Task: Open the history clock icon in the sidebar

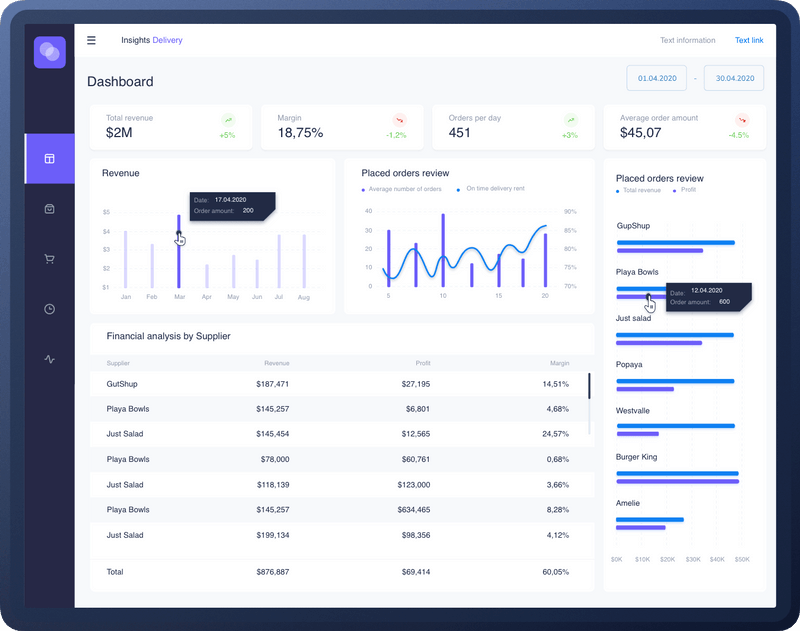Action: [x=48, y=309]
